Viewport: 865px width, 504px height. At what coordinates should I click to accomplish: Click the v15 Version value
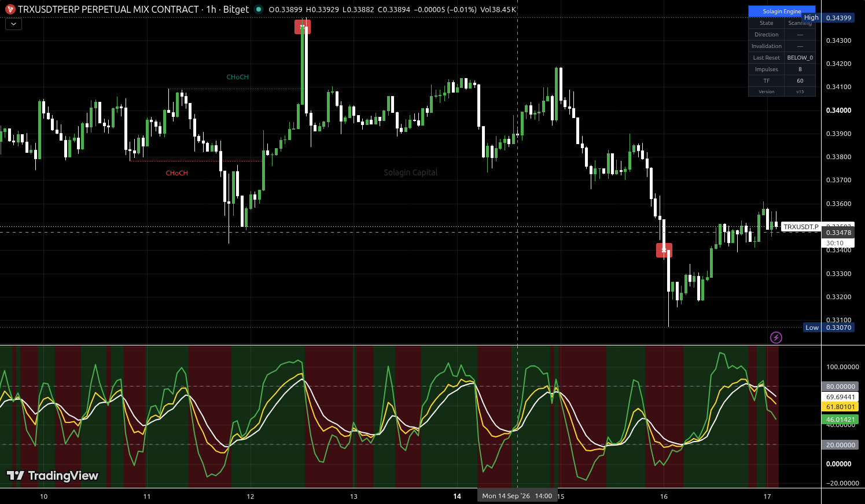[x=800, y=91]
